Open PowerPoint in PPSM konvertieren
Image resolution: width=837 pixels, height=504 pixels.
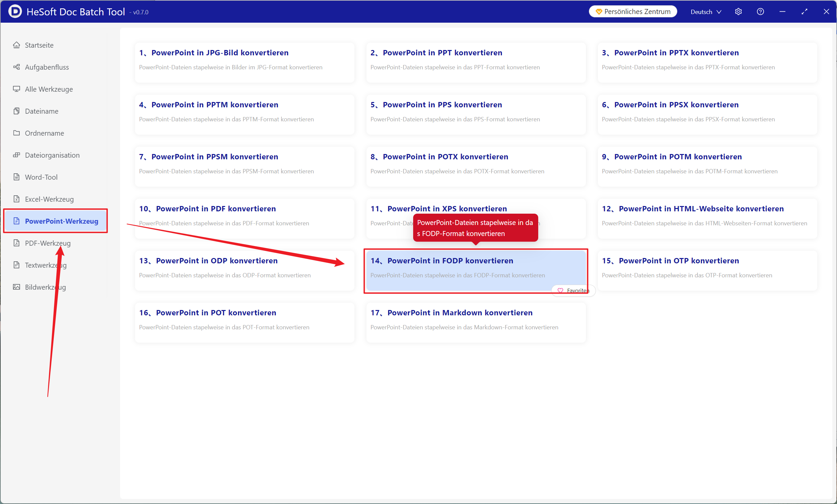244,166
